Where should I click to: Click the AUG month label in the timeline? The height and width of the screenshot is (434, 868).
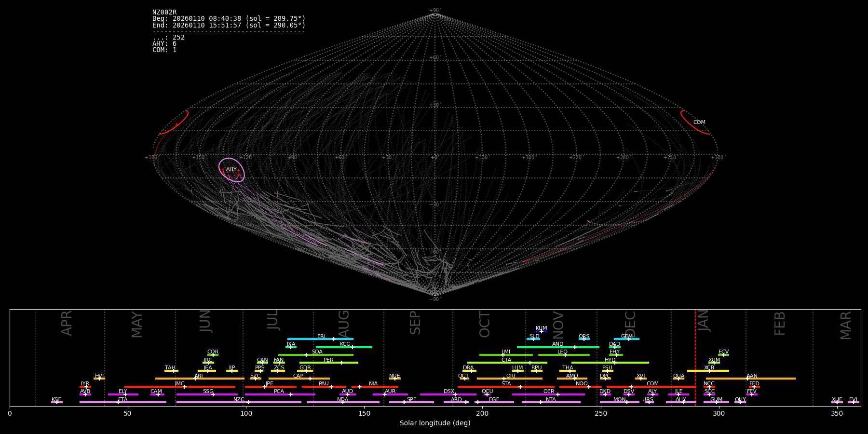pos(344,323)
